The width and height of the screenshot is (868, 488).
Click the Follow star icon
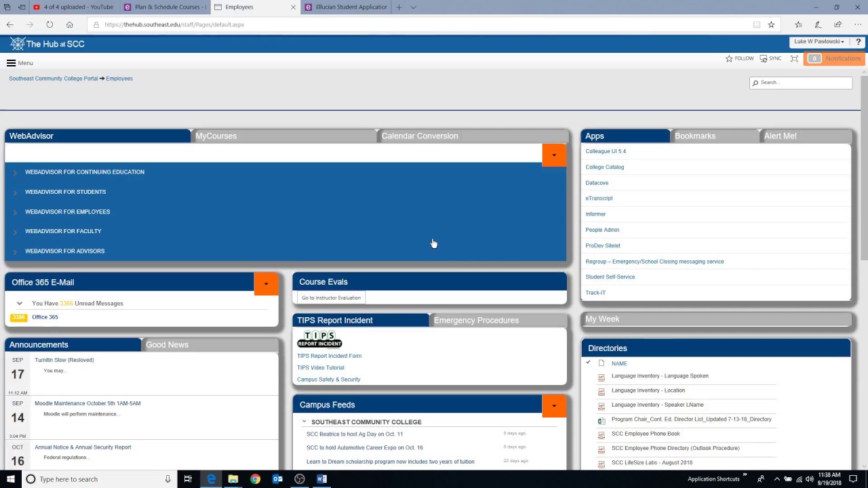pyautogui.click(x=729, y=59)
